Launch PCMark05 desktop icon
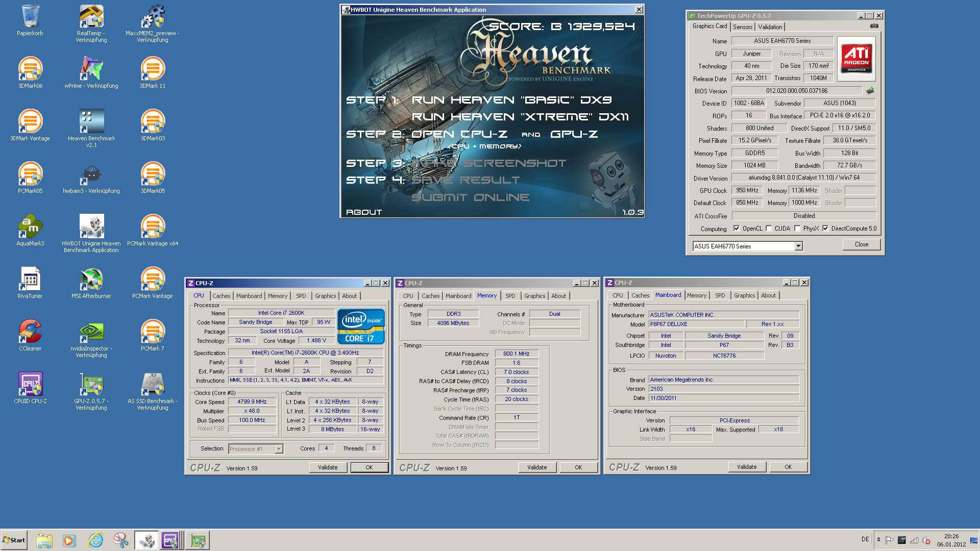 point(30,178)
